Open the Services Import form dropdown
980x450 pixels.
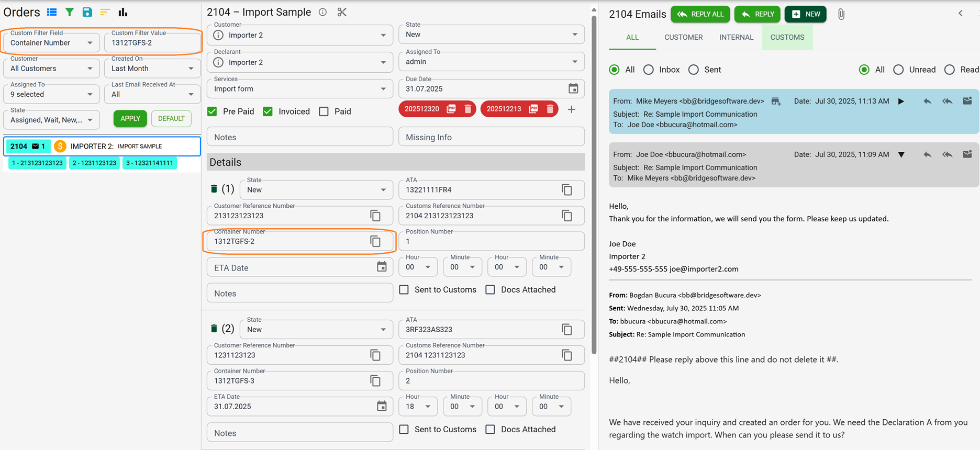[x=383, y=89]
